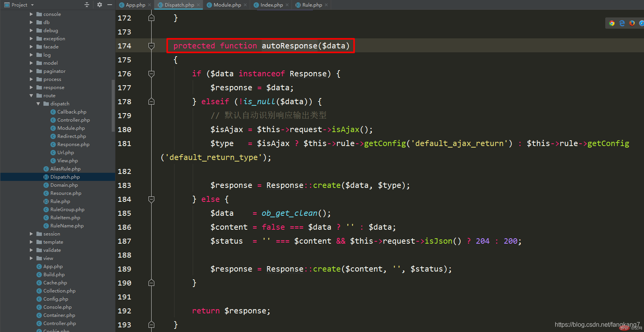Expand the model folder

click(x=31, y=63)
